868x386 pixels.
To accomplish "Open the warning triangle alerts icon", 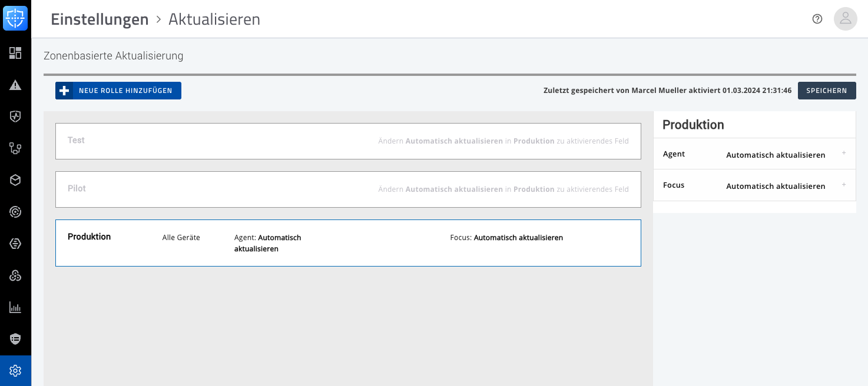I will click(15, 85).
